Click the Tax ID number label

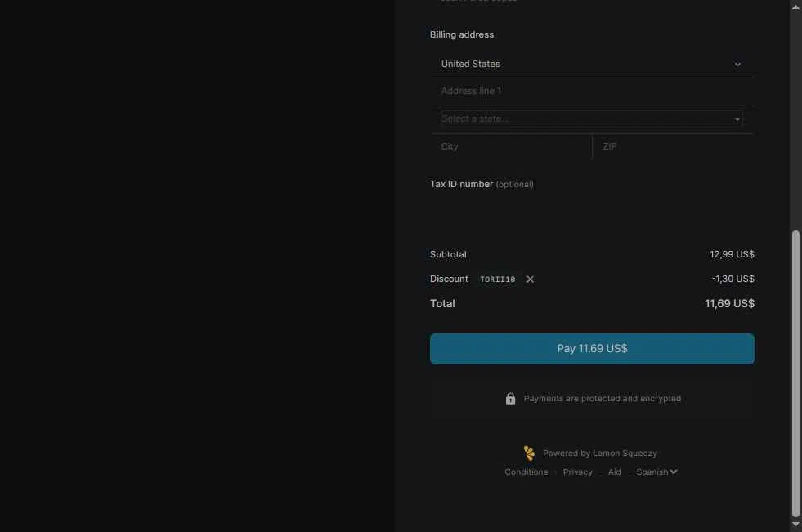pos(461,184)
